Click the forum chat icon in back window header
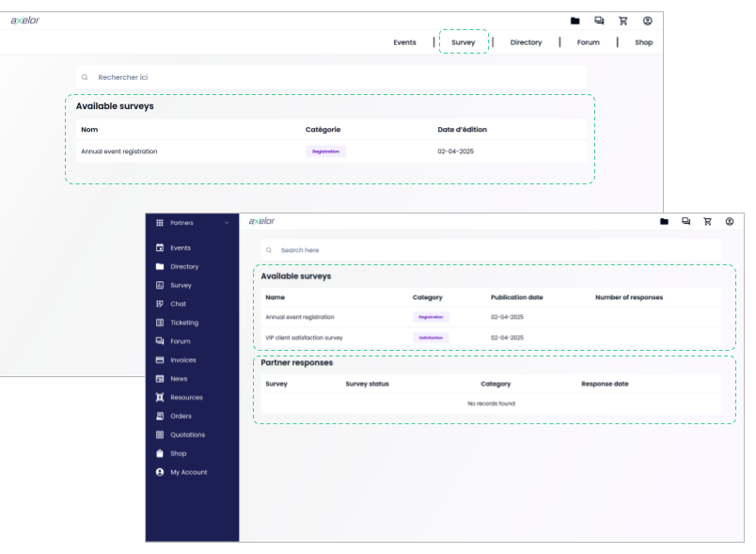 point(599,21)
